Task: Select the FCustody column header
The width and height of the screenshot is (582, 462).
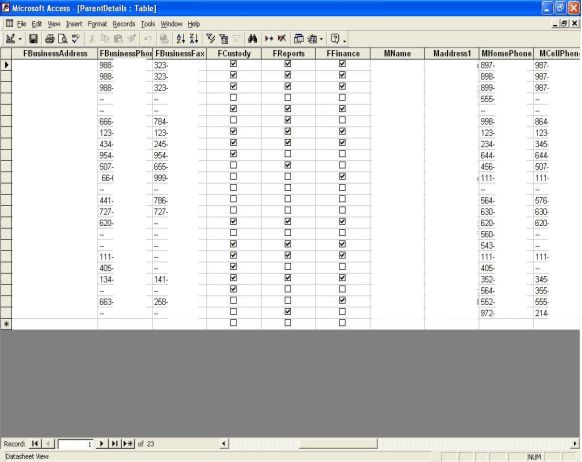Action: click(x=234, y=53)
